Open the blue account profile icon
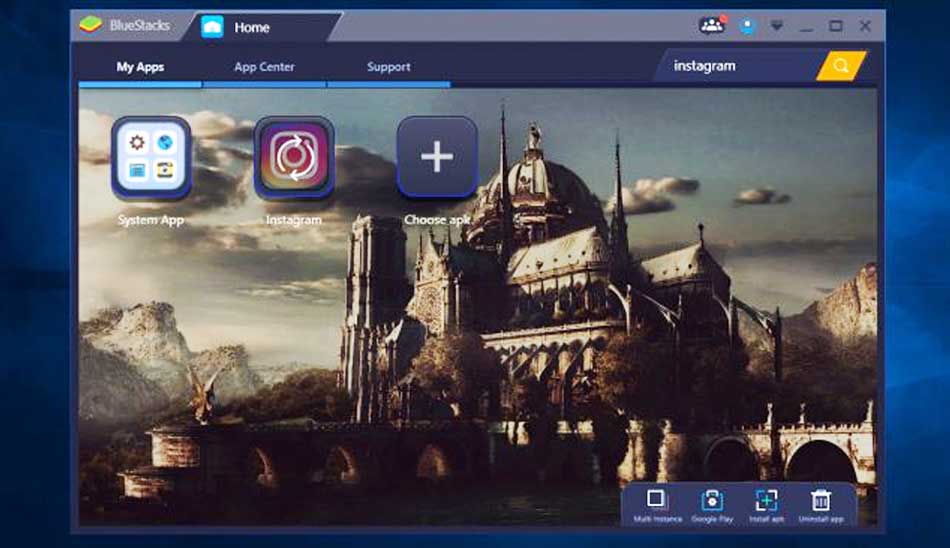The height and width of the screenshot is (548, 950). click(x=748, y=26)
